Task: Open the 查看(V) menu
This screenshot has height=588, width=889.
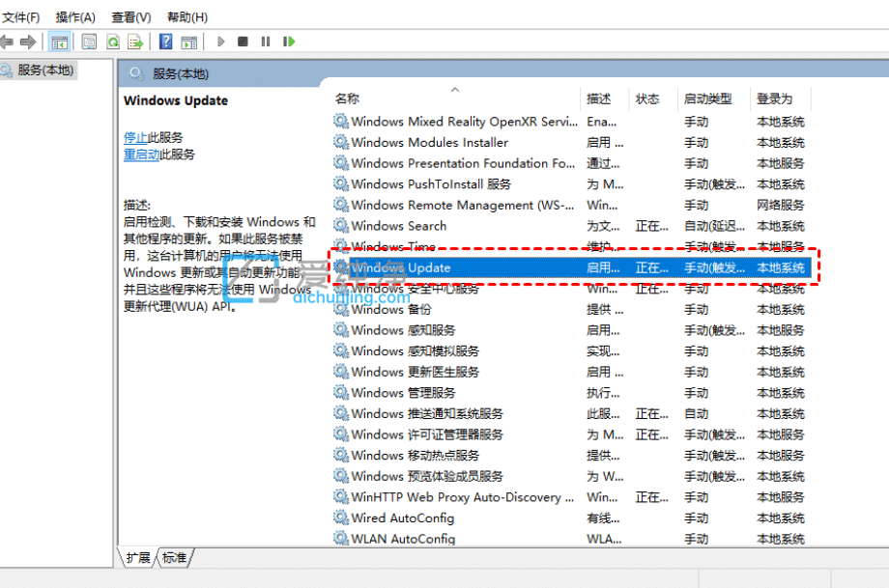Action: tap(131, 16)
